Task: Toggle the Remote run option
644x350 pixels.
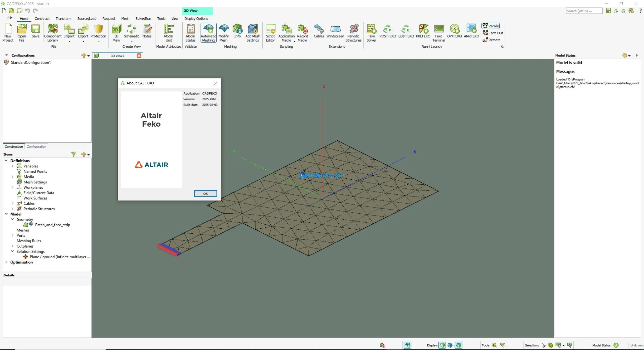Action: [492, 40]
